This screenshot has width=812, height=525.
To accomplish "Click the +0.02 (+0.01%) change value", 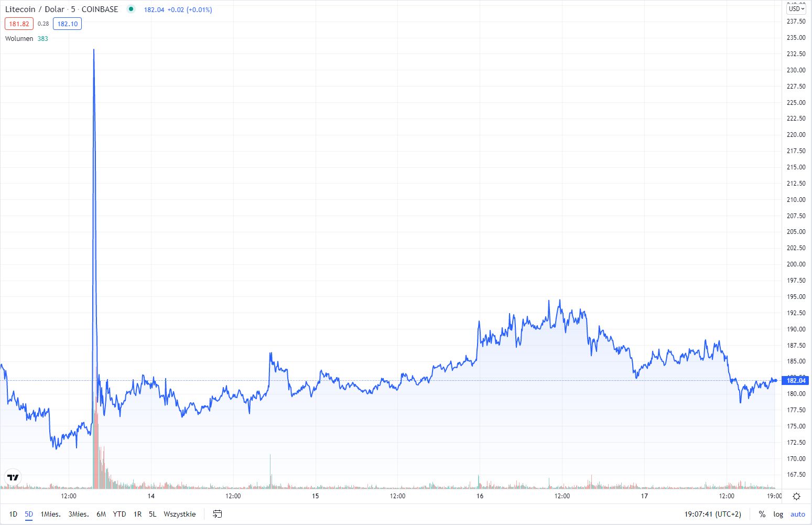I will (x=190, y=9).
